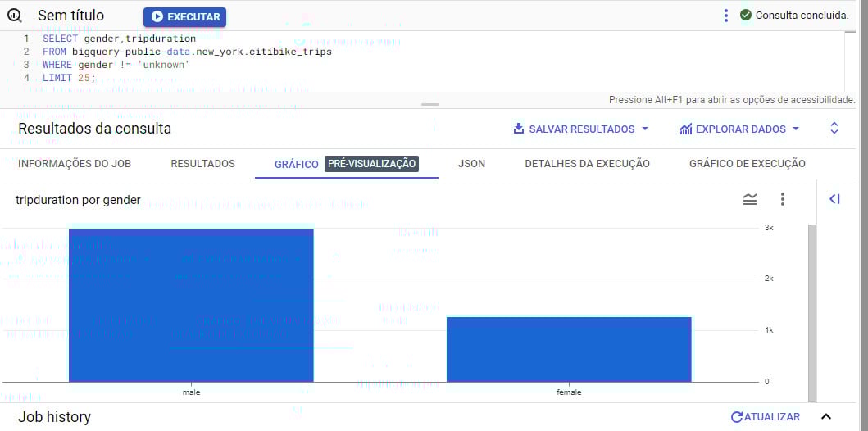Toggle the chart legend icon
The width and height of the screenshot is (868, 431).
[750, 199]
